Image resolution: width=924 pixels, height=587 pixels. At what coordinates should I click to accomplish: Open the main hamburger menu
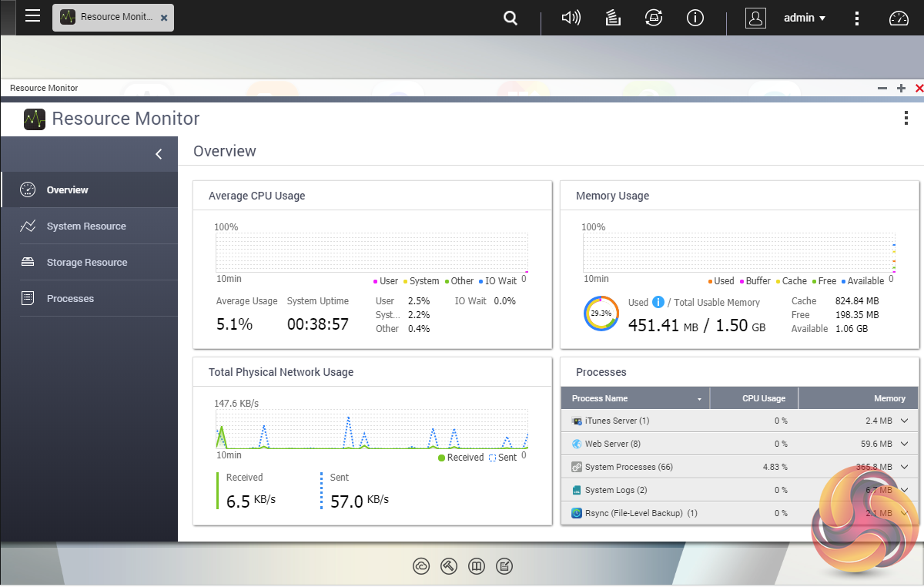click(32, 16)
